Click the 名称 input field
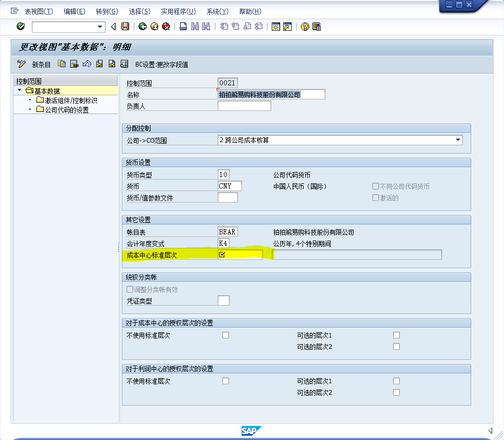This screenshot has height=440, width=504. [271, 94]
